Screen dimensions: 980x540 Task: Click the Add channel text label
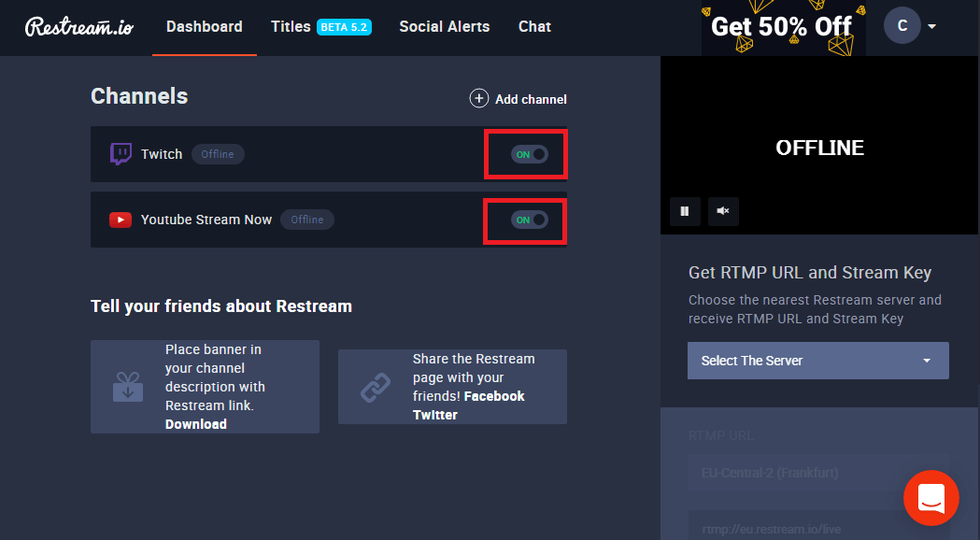[532, 99]
